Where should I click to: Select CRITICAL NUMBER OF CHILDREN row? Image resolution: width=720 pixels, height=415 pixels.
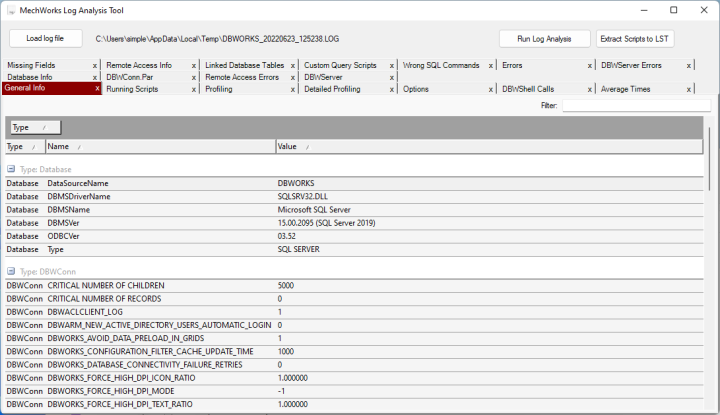[354, 286]
